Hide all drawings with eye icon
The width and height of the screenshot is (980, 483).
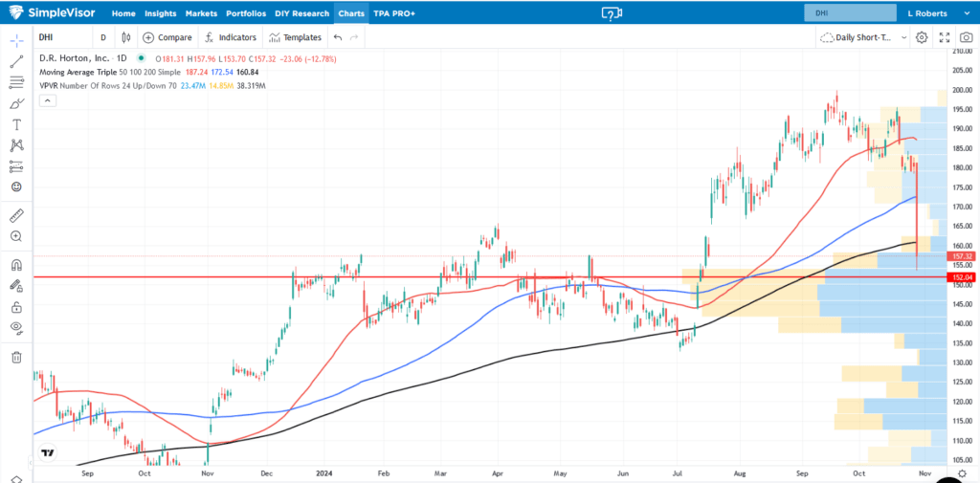[16, 327]
